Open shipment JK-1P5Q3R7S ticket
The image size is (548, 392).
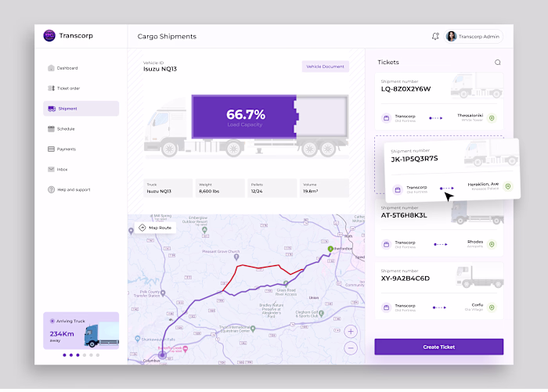[452, 171]
